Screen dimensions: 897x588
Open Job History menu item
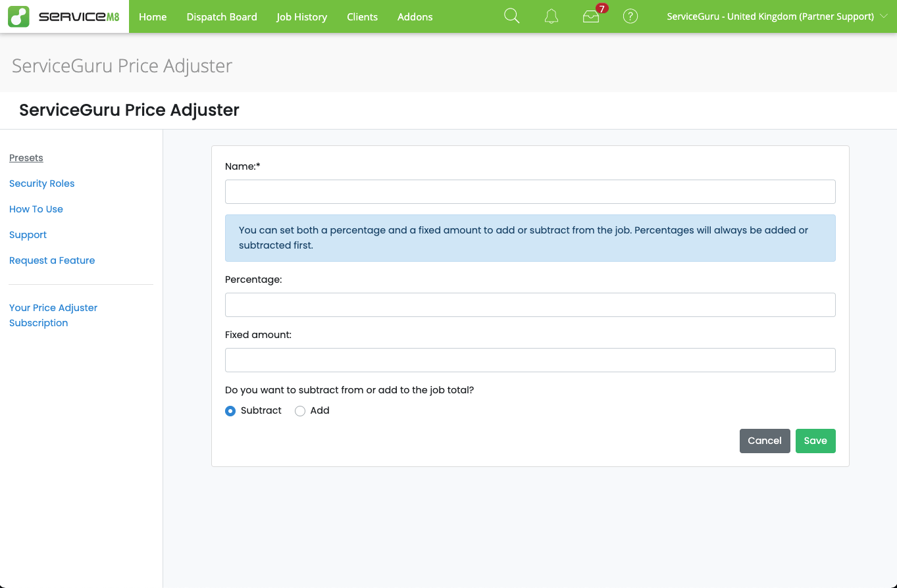[301, 16]
